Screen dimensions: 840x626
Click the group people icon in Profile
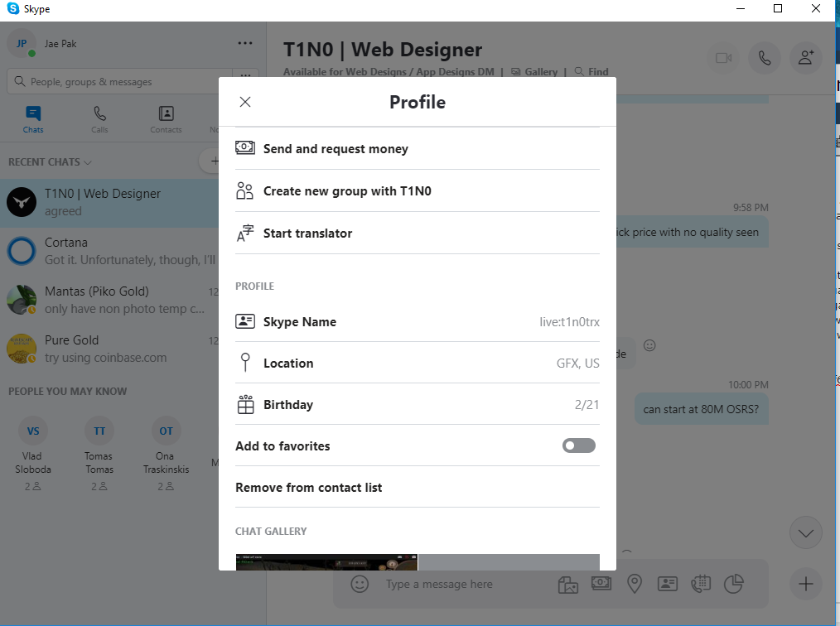coord(245,190)
